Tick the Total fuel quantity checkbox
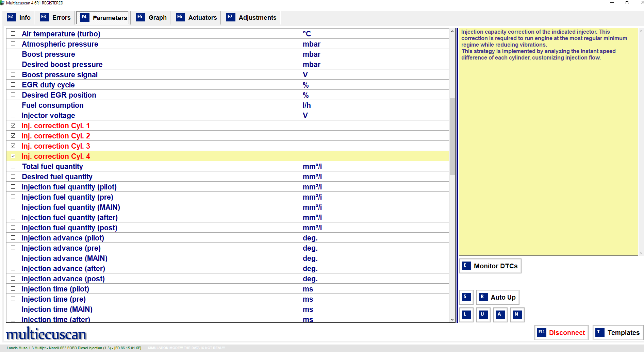644x352 pixels. [x=13, y=166]
